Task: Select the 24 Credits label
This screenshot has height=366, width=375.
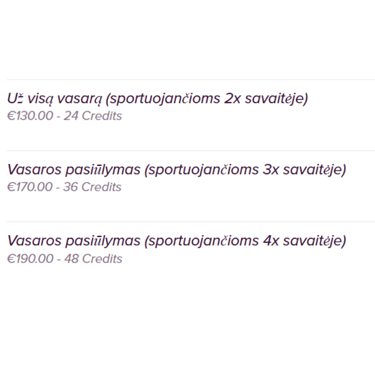Action: coord(93,116)
